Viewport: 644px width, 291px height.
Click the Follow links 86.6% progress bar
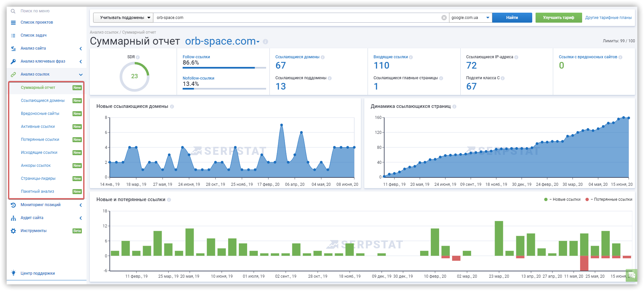point(224,68)
